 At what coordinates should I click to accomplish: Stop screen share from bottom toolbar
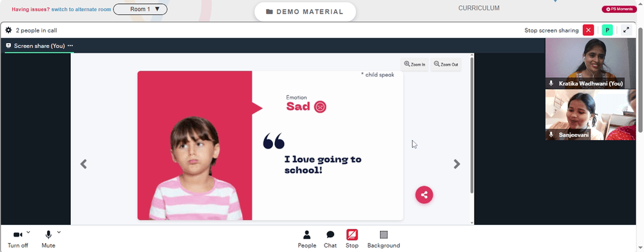352,239
